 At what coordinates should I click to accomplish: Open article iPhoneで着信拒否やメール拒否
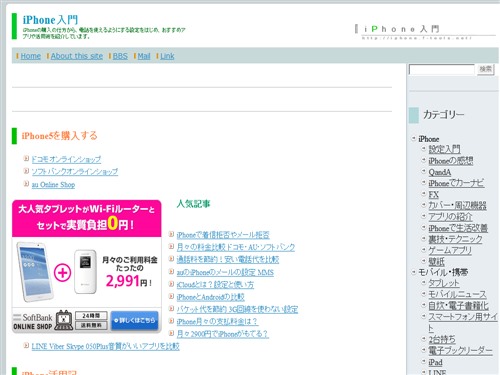(223, 235)
